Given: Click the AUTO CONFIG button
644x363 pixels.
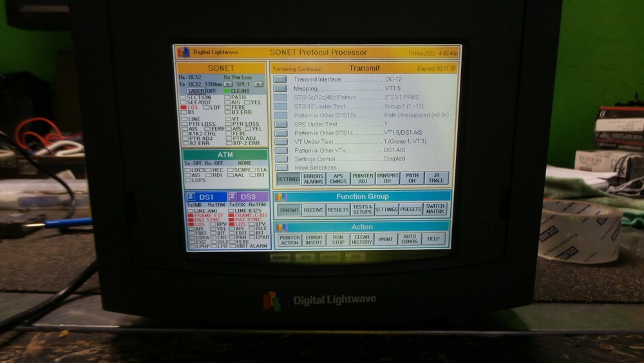Looking at the screenshot, I should tap(410, 239).
